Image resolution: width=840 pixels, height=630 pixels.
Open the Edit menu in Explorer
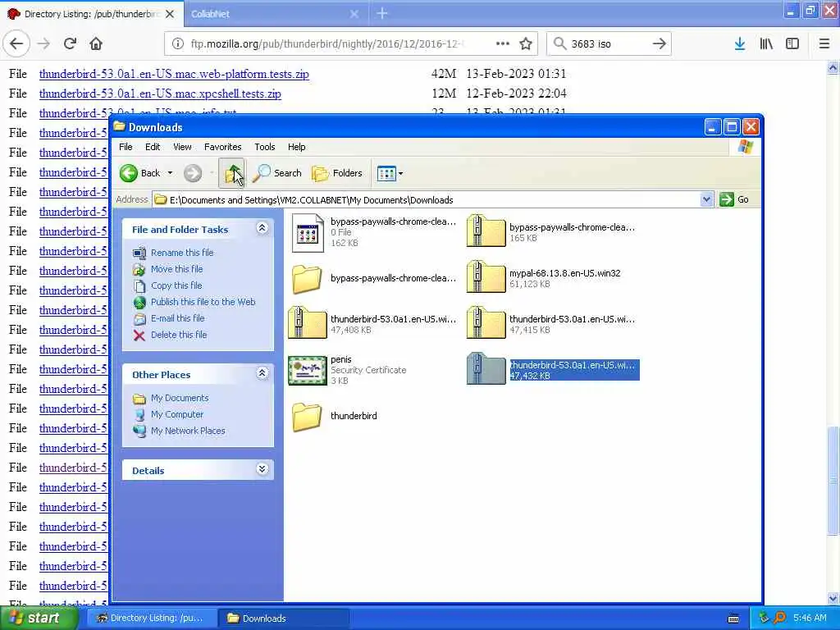coord(153,147)
